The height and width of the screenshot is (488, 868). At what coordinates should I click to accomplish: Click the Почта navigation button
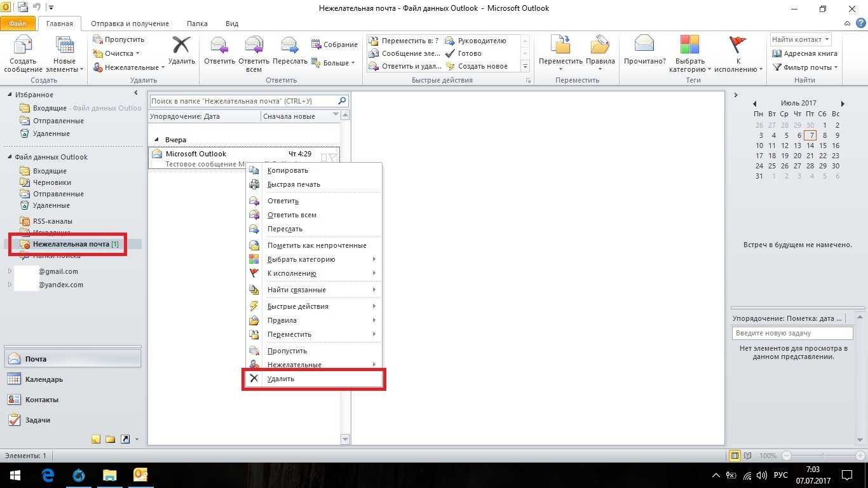73,359
